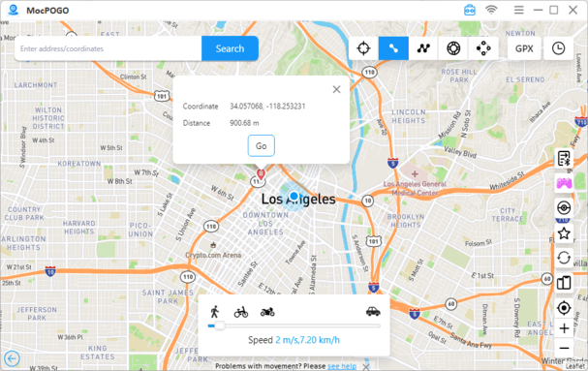Open the 'see help' link

point(342,366)
